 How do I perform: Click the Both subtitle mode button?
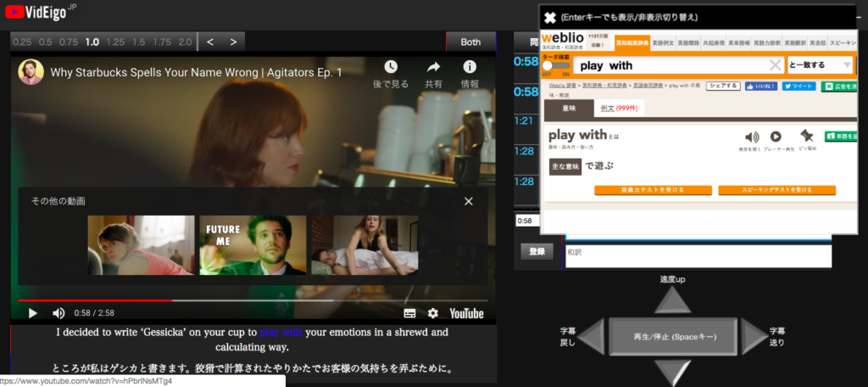[x=470, y=42]
